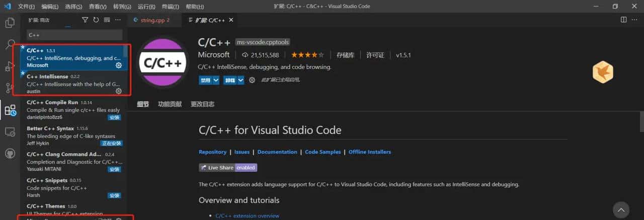Expand the 禁用 dropdown arrow
This screenshot has width=644, height=220.
tap(216, 80)
